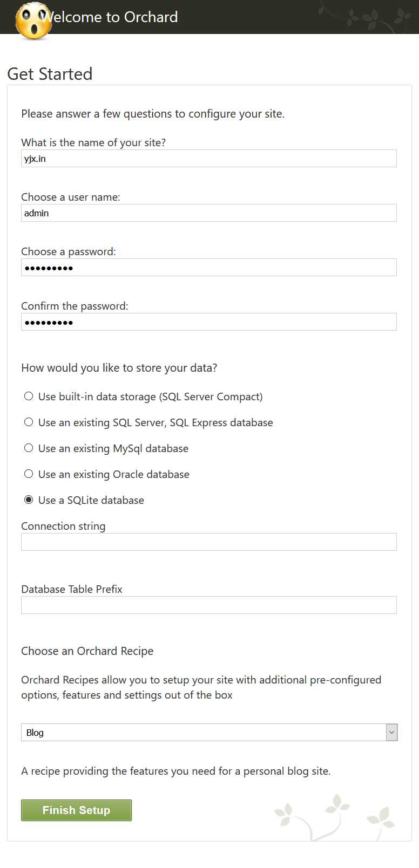This screenshot has height=868, width=419.
Task: Click the Confirm the password field
Action: tap(209, 322)
